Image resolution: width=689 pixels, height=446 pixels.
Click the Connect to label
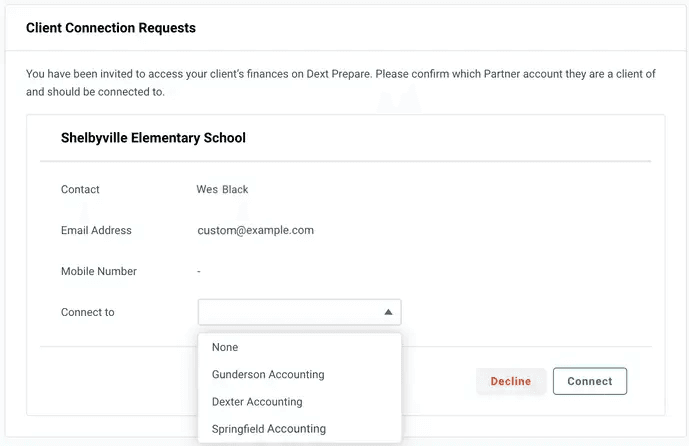[x=88, y=312]
